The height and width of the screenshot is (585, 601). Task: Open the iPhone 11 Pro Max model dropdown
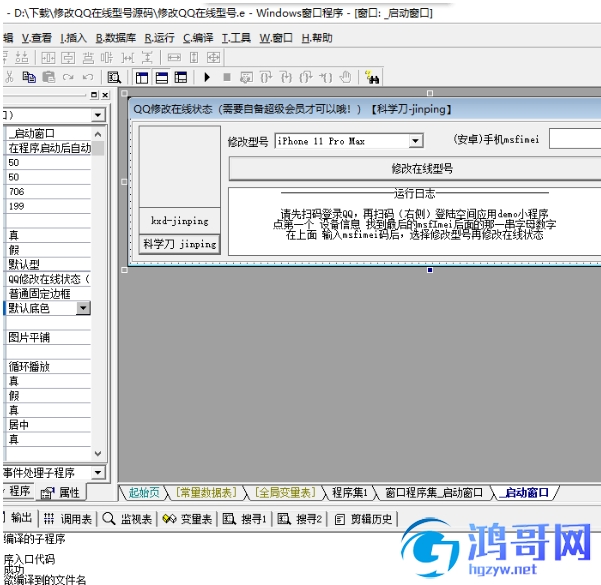(x=415, y=141)
